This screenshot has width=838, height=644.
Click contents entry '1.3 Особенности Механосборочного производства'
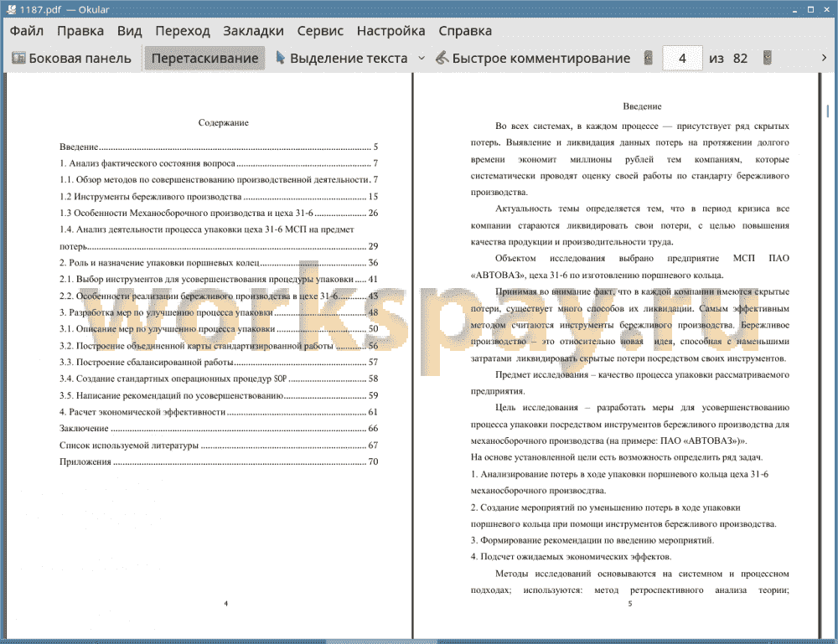[219, 213]
